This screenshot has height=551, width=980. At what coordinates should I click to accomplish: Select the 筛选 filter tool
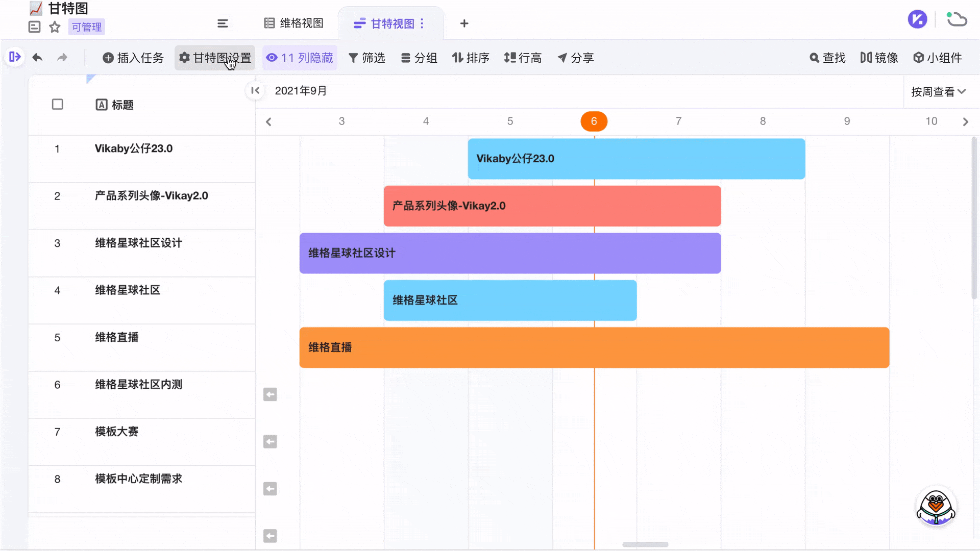pyautogui.click(x=367, y=58)
